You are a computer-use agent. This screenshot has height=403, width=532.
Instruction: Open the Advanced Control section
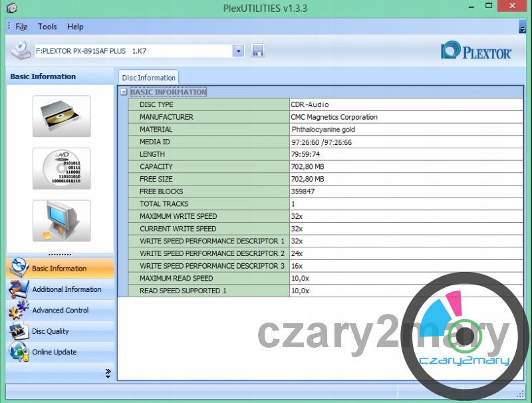[61, 311]
